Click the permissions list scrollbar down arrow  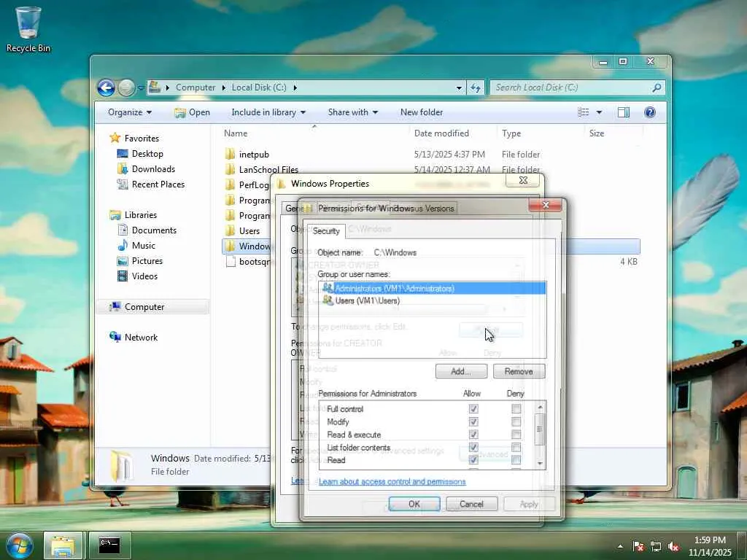click(x=540, y=463)
